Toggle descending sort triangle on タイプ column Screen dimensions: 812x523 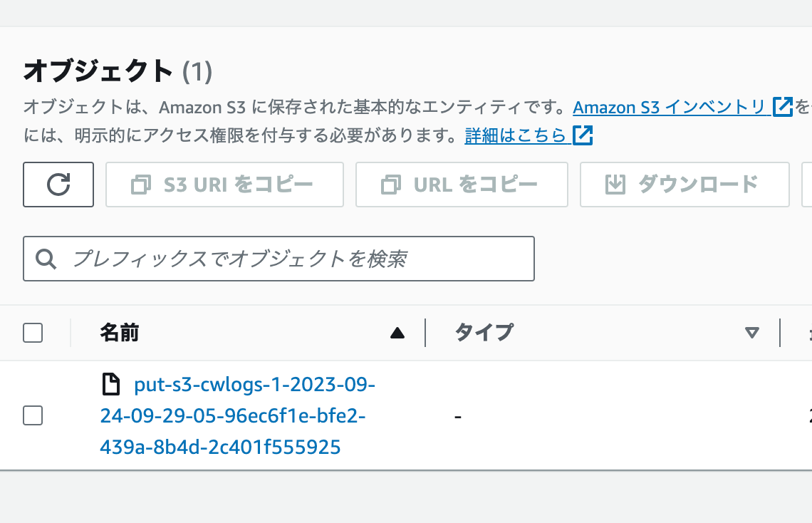(752, 332)
